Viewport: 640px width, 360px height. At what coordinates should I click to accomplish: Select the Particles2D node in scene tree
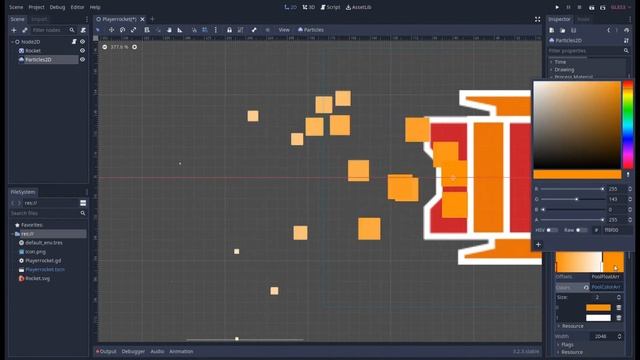click(38, 60)
